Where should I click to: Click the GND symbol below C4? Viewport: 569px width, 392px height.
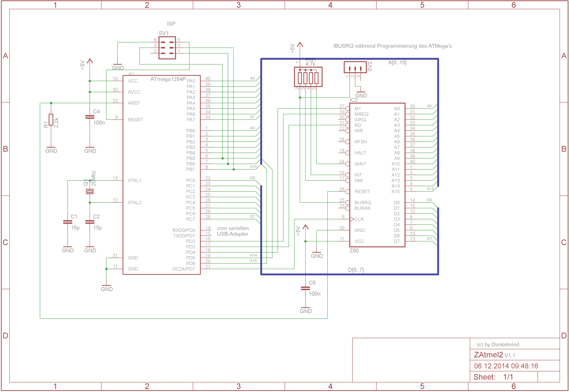point(90,150)
